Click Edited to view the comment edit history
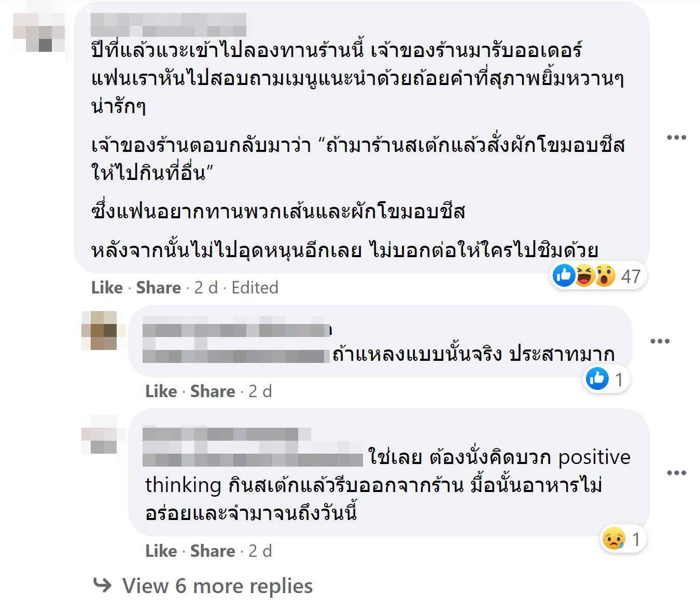The height and width of the screenshot is (604, 700). pos(256,288)
